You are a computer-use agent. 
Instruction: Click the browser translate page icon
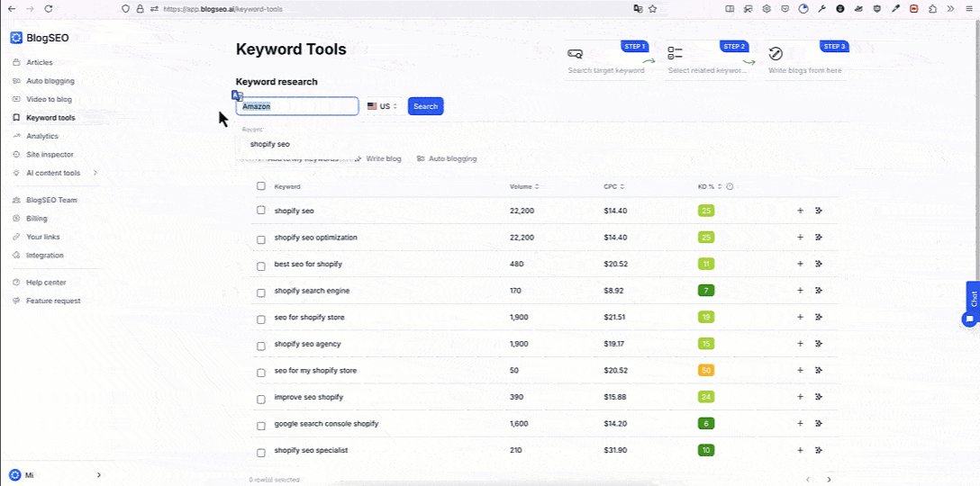click(x=638, y=9)
